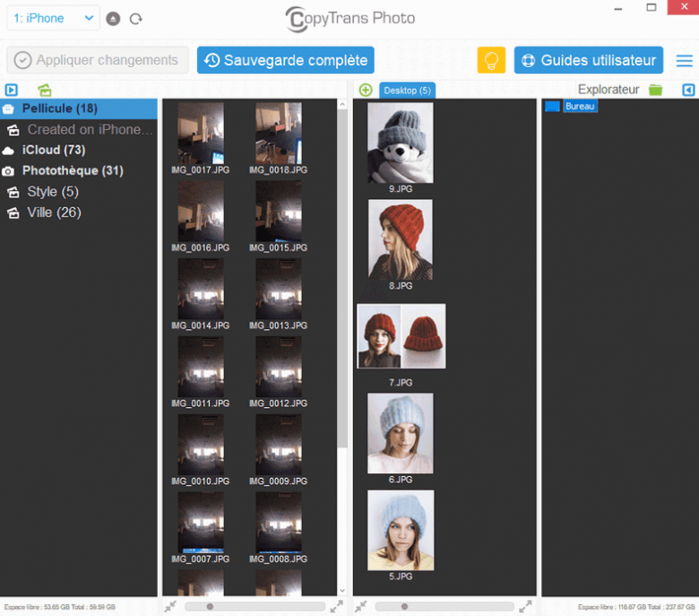Image resolution: width=699 pixels, height=616 pixels.
Task: Click the green add PC folder icon
Action: pos(366,90)
